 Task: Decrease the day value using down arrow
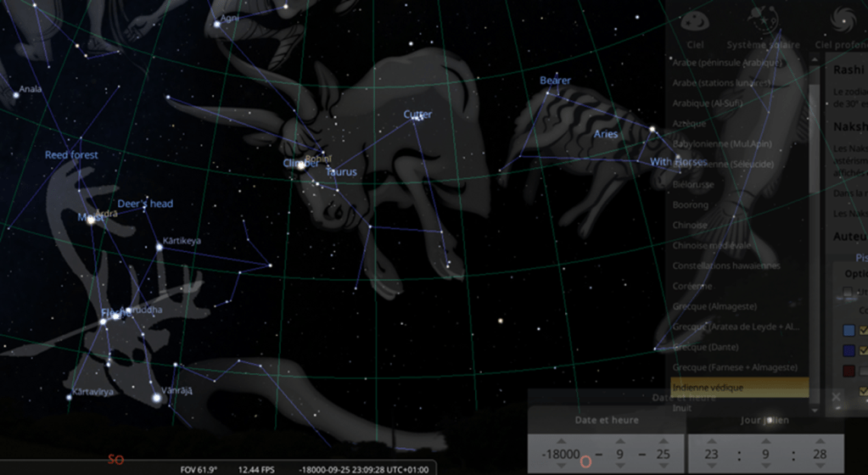coord(664,467)
